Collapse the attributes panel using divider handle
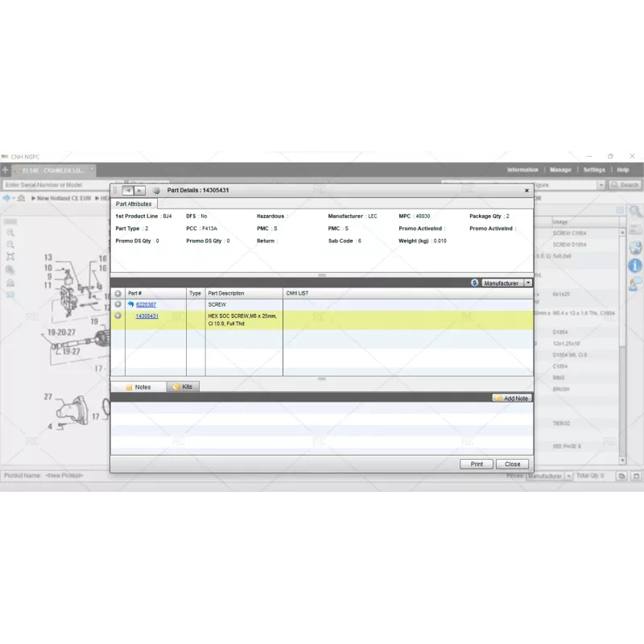This screenshot has width=644, height=644. [x=321, y=275]
